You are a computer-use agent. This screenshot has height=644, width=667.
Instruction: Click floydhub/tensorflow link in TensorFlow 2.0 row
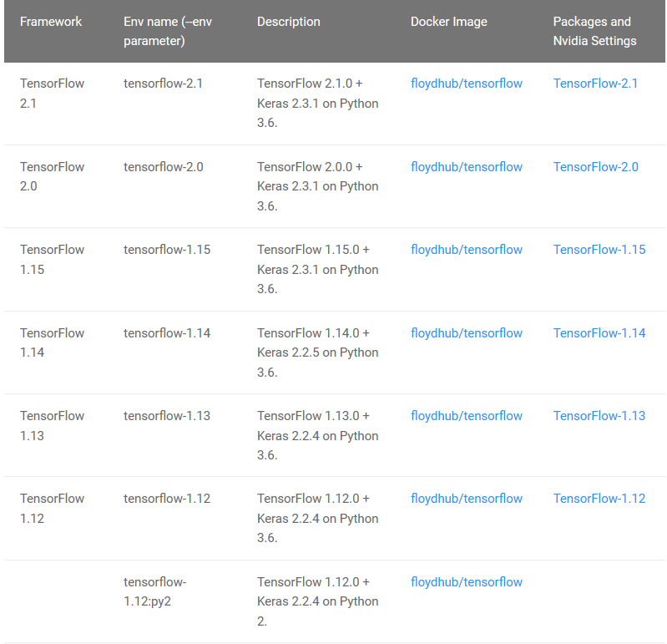(466, 166)
